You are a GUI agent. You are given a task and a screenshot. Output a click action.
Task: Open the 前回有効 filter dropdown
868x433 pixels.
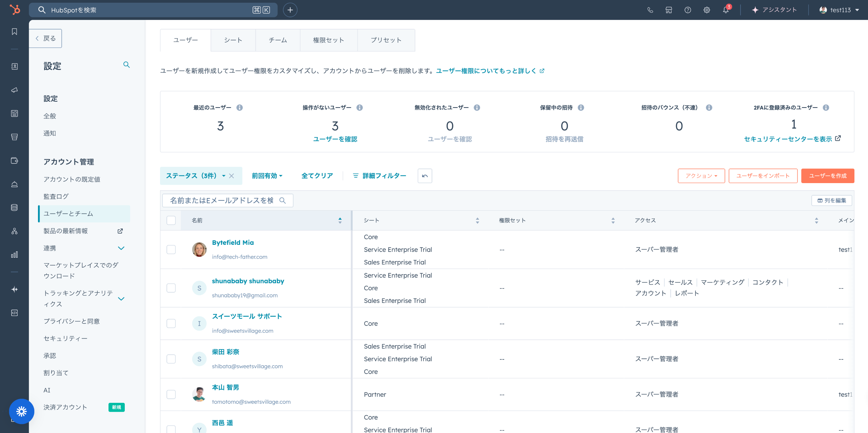coord(267,176)
